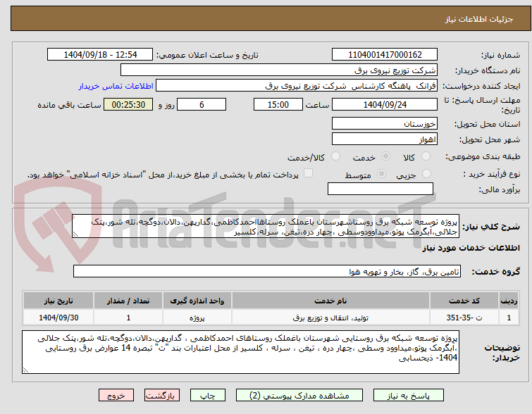Click the 'تاریخ نیاز' column header
Viewport: 532px width, 414px height.
tap(58, 301)
